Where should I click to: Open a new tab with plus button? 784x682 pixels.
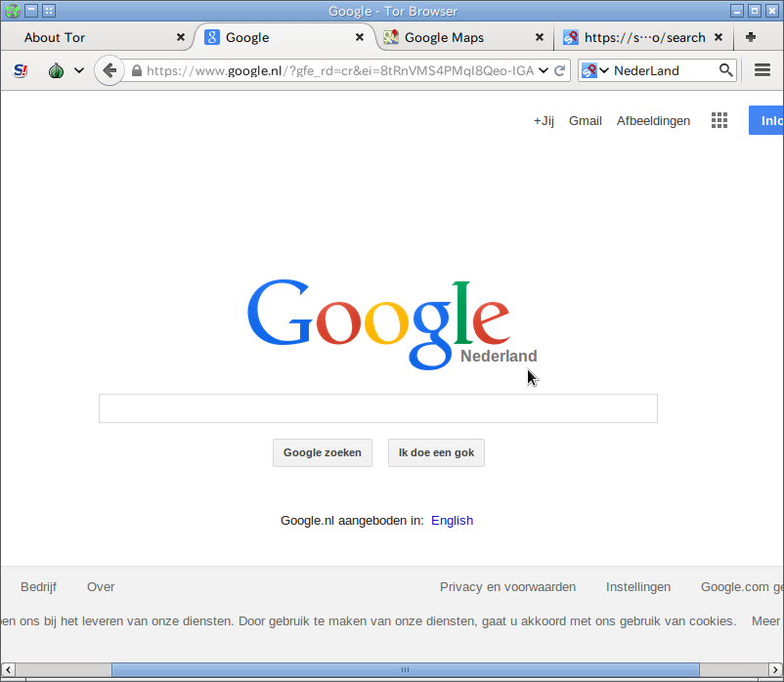click(751, 37)
